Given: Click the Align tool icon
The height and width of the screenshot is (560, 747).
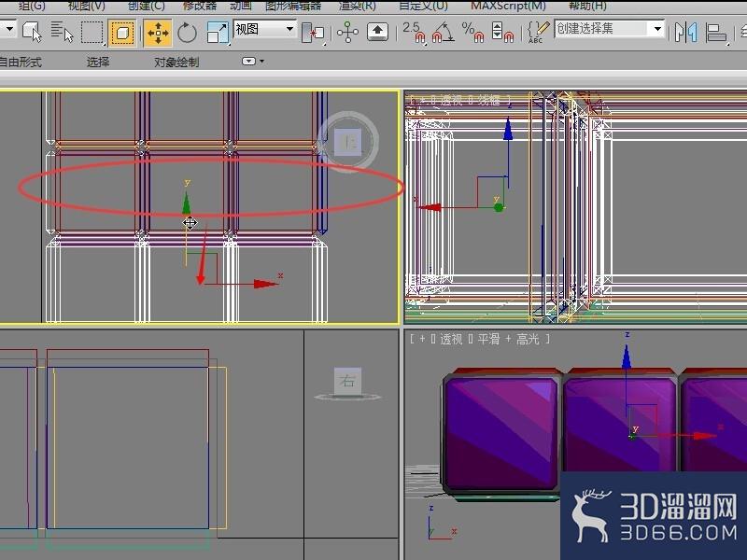Looking at the screenshot, I should [x=716, y=33].
